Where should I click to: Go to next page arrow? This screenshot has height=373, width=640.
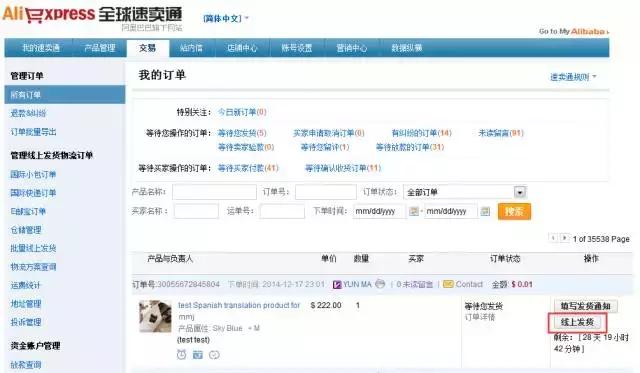tap(564, 238)
